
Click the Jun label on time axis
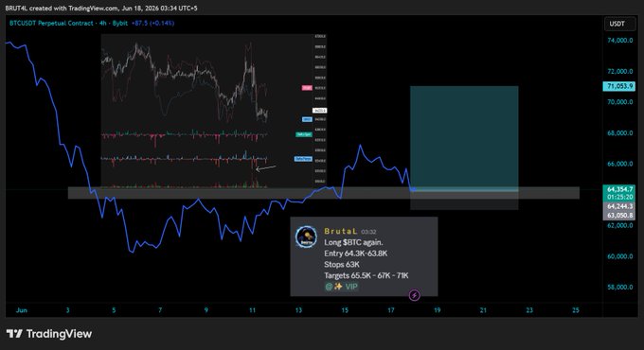22,310
